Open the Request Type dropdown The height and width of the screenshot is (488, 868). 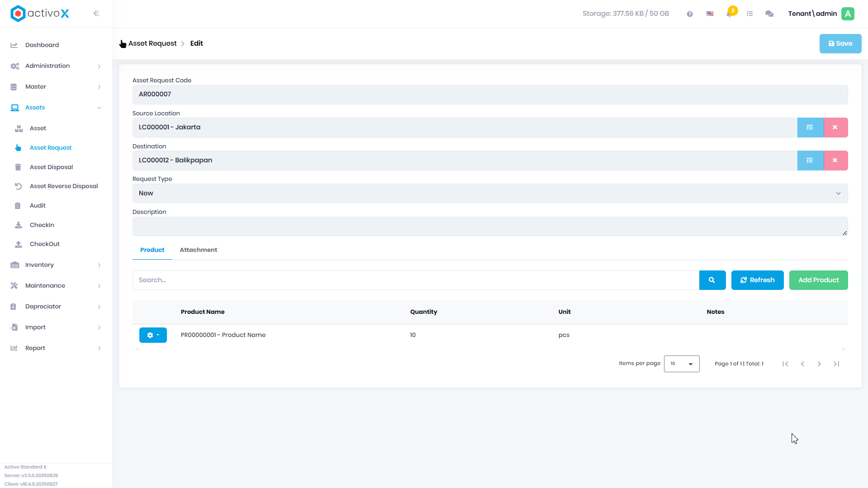click(x=490, y=194)
